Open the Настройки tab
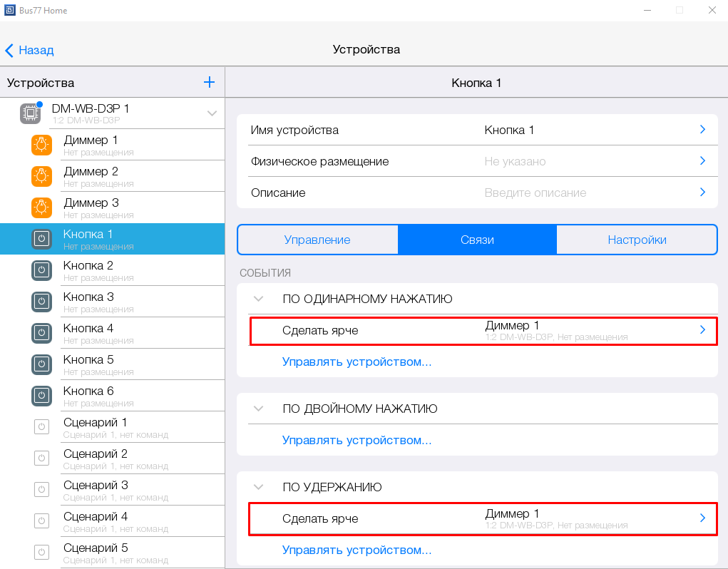 tap(637, 240)
